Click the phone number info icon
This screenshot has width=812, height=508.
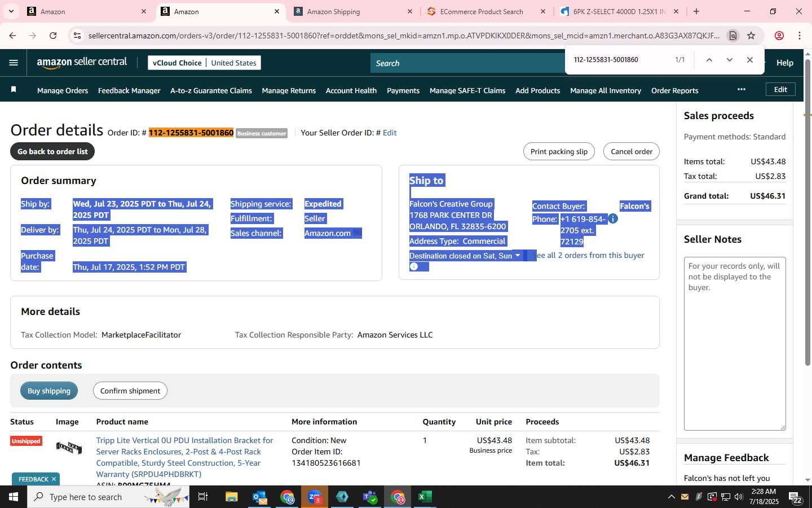(x=613, y=218)
